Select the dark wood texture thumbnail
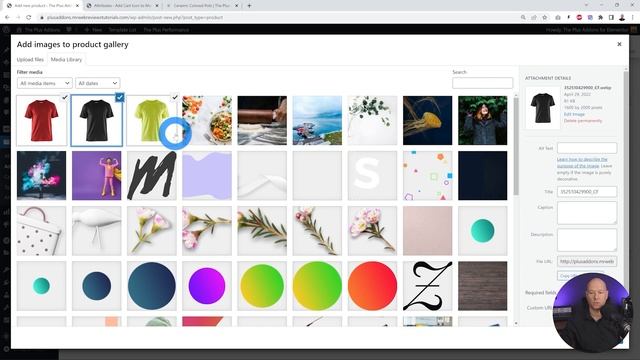Viewport: 640px width, 360px height. [482, 286]
